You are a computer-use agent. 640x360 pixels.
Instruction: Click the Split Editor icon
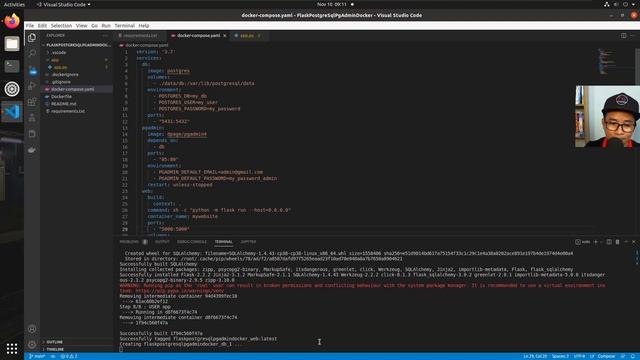pos(623,36)
